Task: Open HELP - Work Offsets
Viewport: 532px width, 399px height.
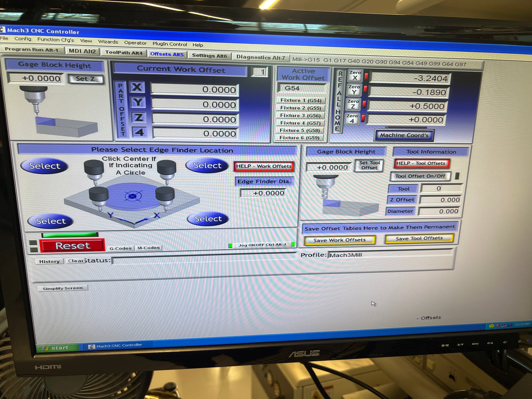Action: (x=264, y=166)
